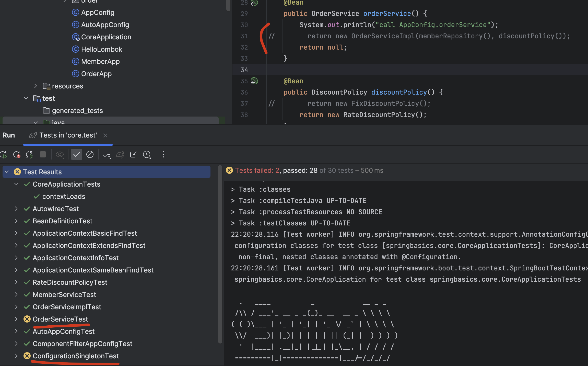Select ApplicationContextSameBeanFindTest result

click(x=93, y=270)
